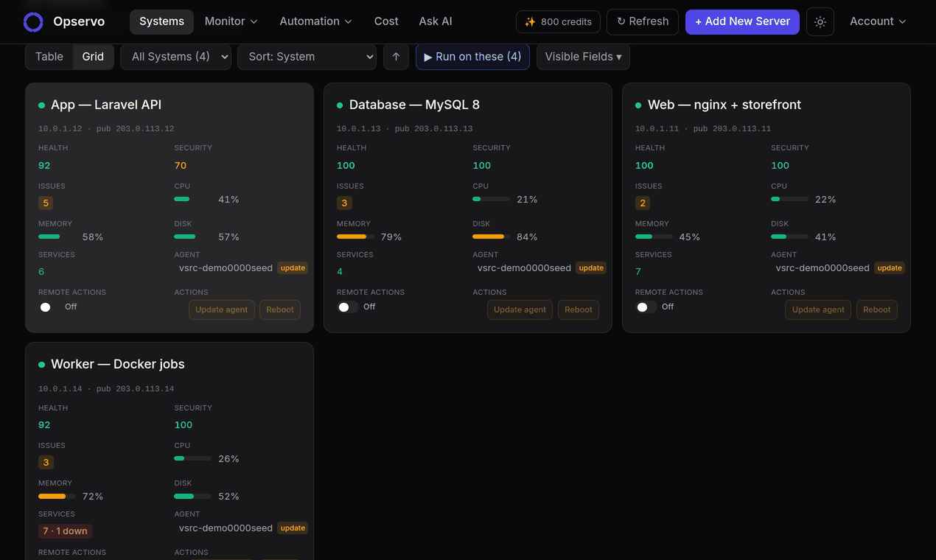Click Add New Server
Screen dimensions: 936x560
(742, 21)
